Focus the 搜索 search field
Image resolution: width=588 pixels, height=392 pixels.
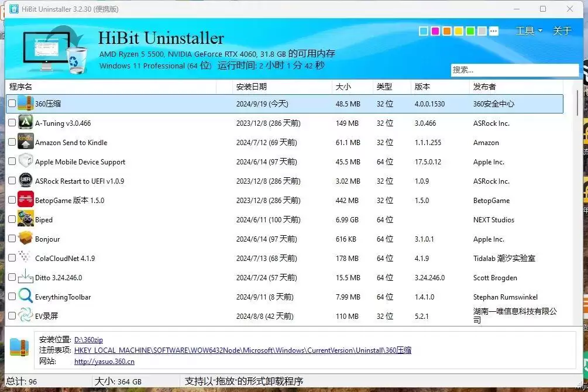[514, 70]
